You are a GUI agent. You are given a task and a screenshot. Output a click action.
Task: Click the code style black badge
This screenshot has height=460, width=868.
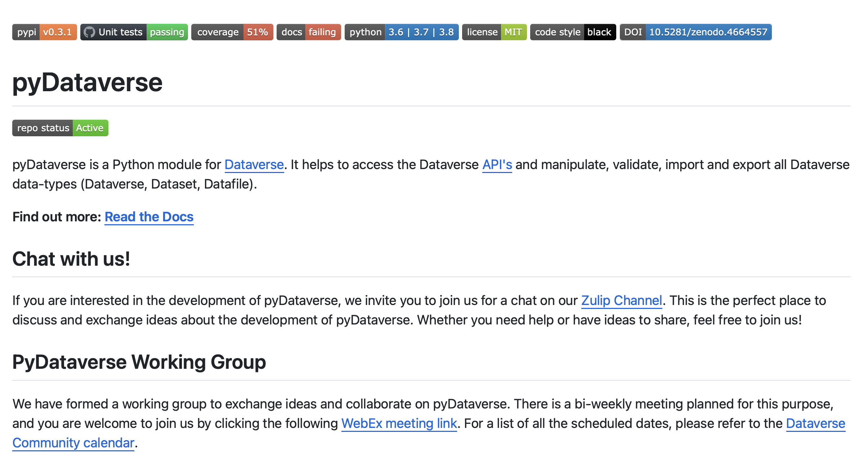(573, 32)
